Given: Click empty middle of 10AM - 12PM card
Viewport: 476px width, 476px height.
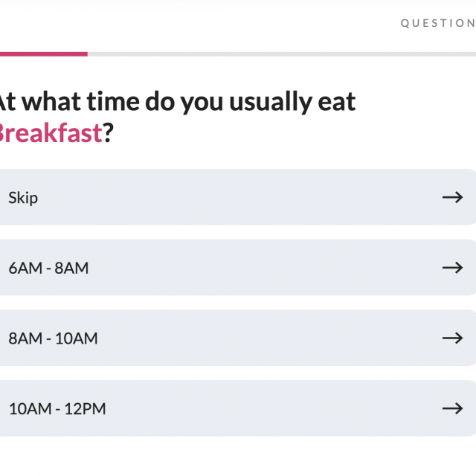Looking at the screenshot, I should [x=260, y=408].
